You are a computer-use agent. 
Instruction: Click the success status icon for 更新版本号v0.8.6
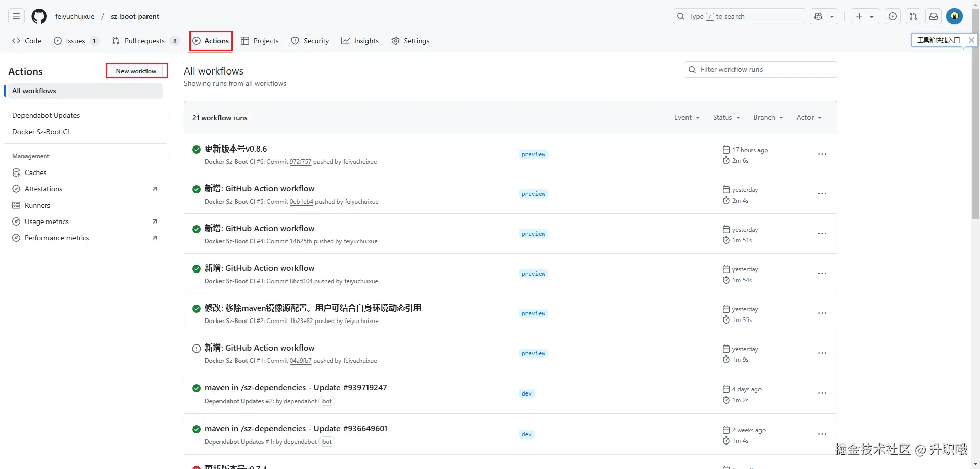[197, 150]
